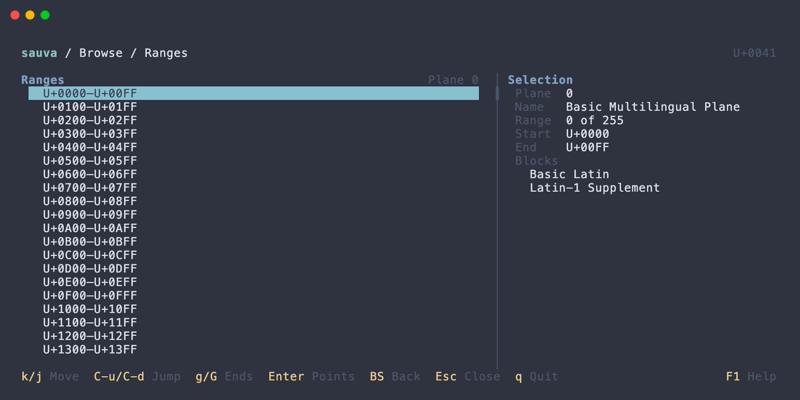Select the U+1000–U+10FF range row

[254, 309]
